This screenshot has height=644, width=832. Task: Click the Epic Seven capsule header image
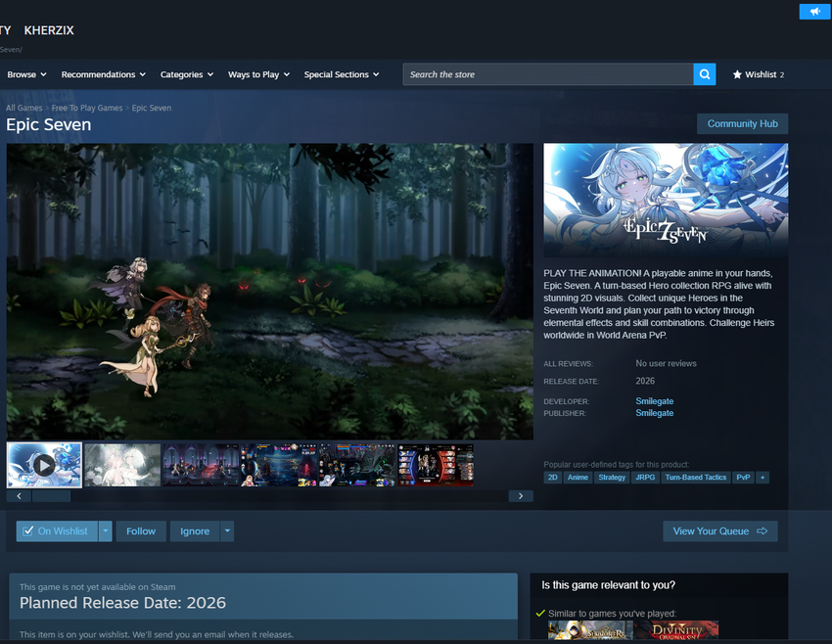tap(666, 200)
